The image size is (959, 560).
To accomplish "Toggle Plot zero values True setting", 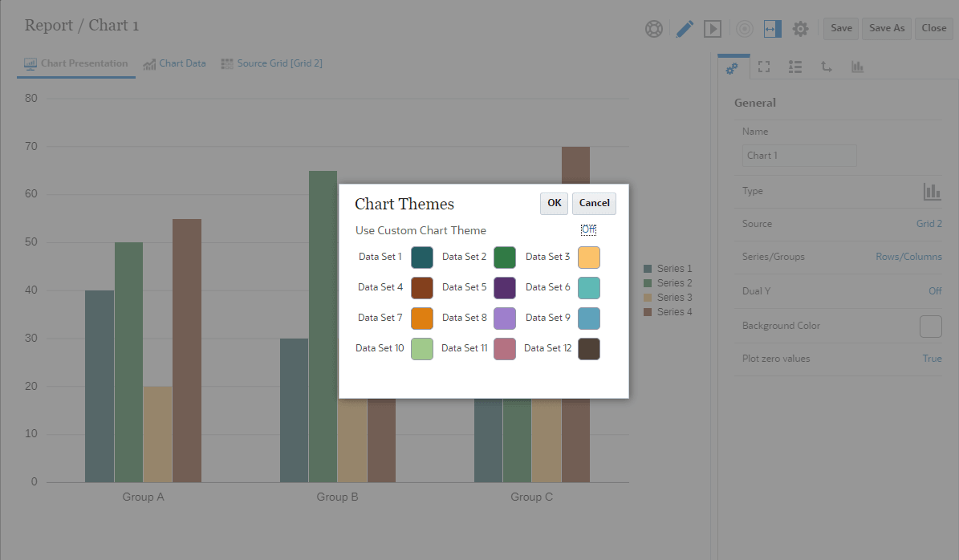I will [x=932, y=359].
